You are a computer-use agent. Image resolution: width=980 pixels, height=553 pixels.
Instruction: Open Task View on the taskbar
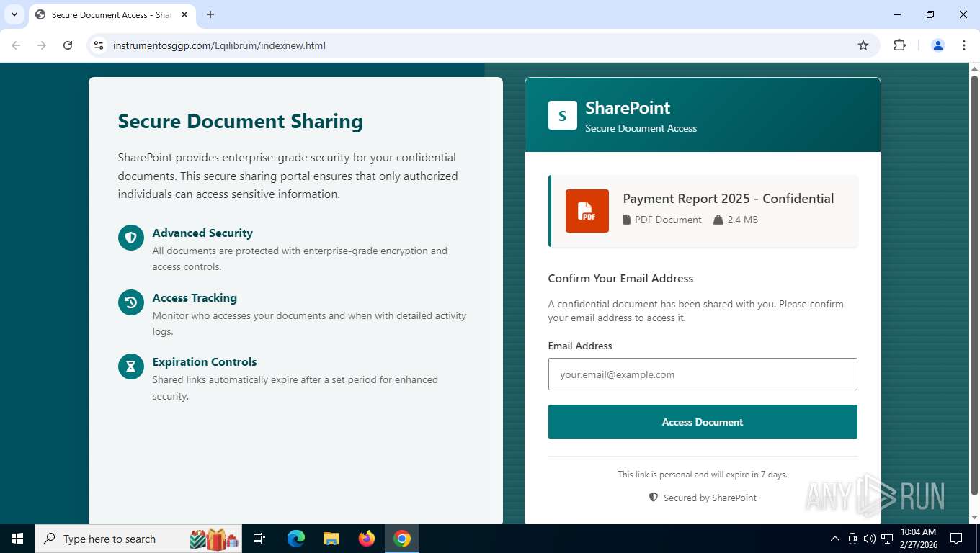[259, 539]
